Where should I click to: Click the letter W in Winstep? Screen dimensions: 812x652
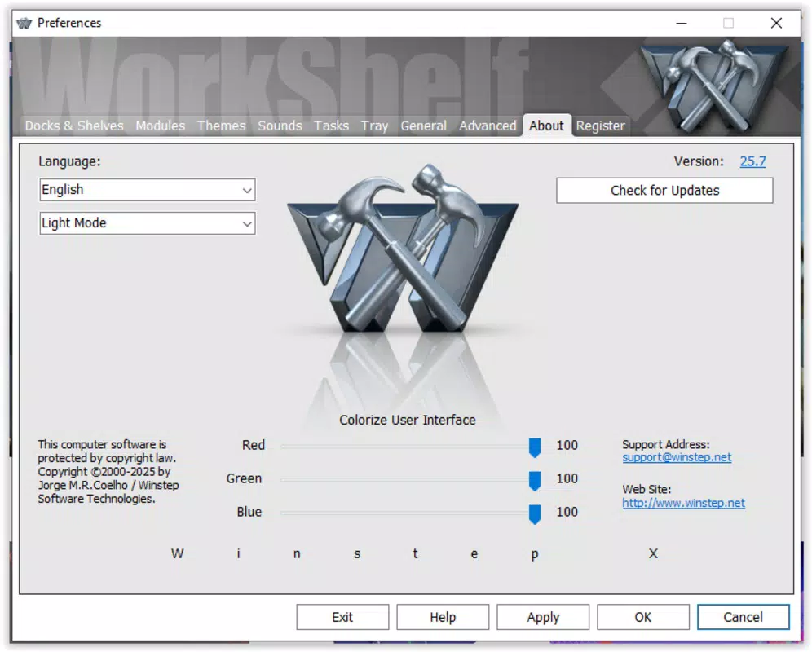177,553
